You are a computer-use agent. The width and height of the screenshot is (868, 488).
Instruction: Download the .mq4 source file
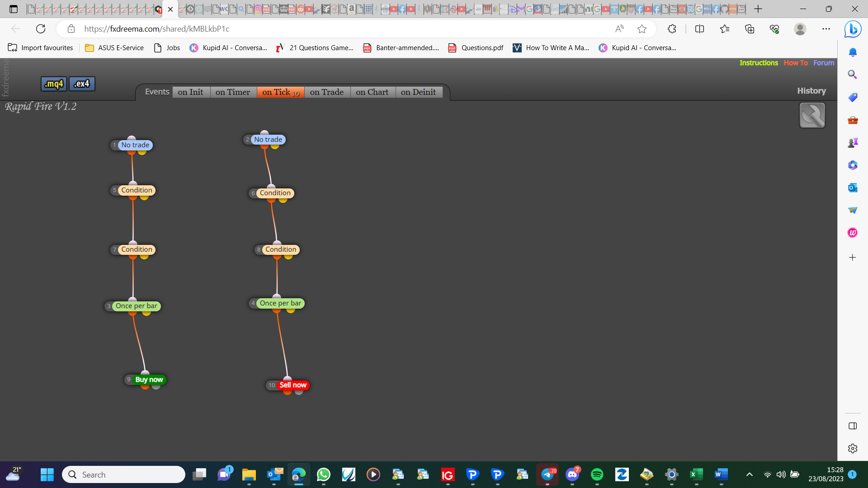click(54, 84)
